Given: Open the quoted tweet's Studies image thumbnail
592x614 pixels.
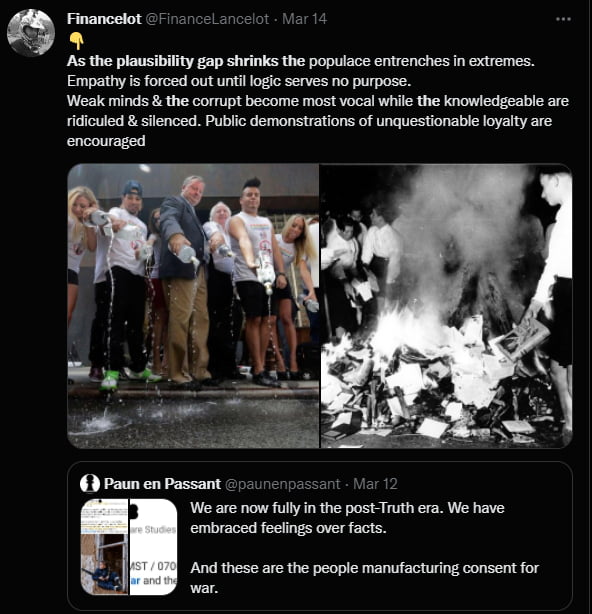Looking at the screenshot, I should 153,547.
